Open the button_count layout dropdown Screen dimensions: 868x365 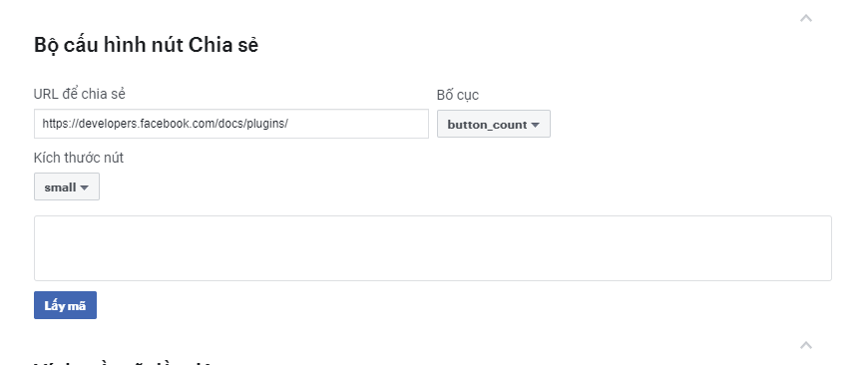pyautogui.click(x=494, y=124)
